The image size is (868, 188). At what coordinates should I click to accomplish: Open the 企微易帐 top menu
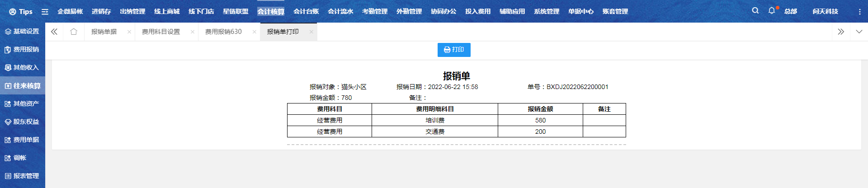[70, 12]
